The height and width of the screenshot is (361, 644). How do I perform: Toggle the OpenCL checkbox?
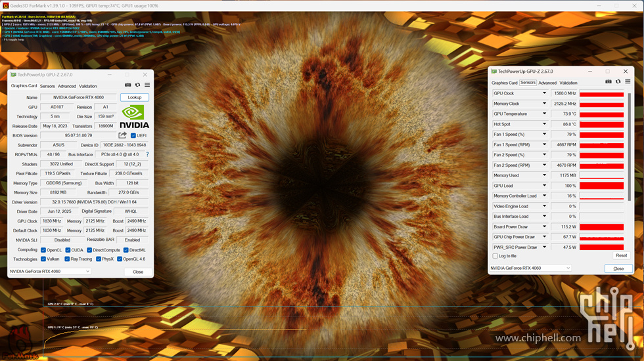coord(43,250)
